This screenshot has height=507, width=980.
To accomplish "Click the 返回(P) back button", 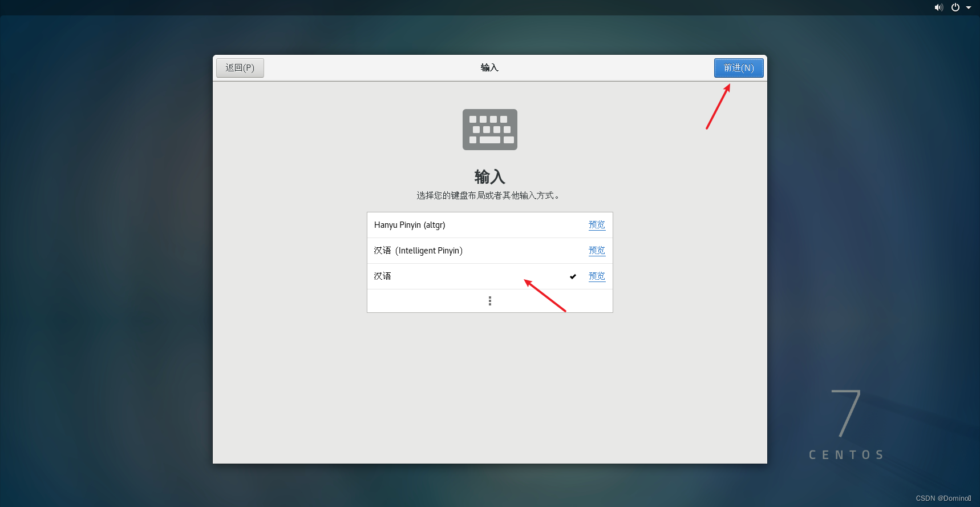I will point(240,68).
